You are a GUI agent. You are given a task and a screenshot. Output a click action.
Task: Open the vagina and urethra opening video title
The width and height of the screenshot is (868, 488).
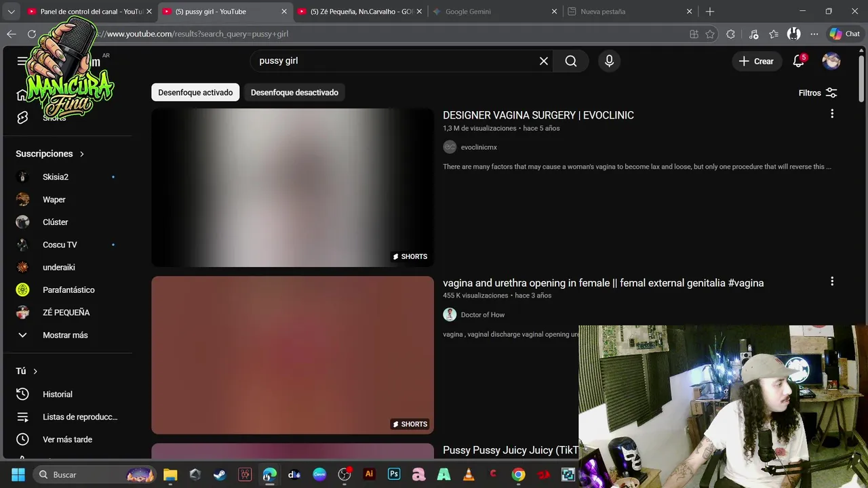604,283
